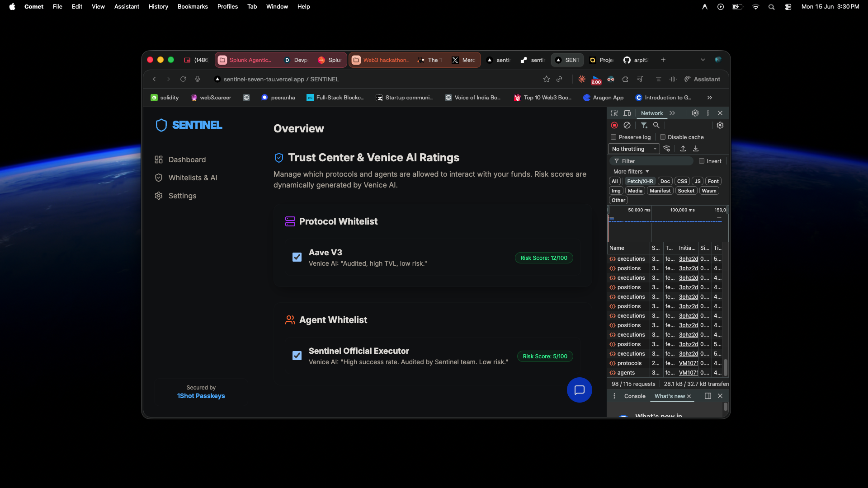Clear the network log

coord(627,125)
